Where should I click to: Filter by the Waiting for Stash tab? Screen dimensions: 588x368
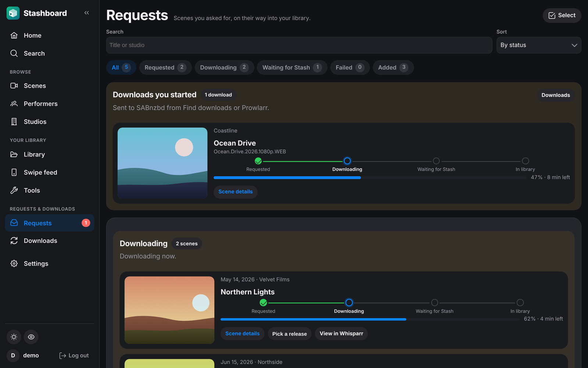[292, 68]
